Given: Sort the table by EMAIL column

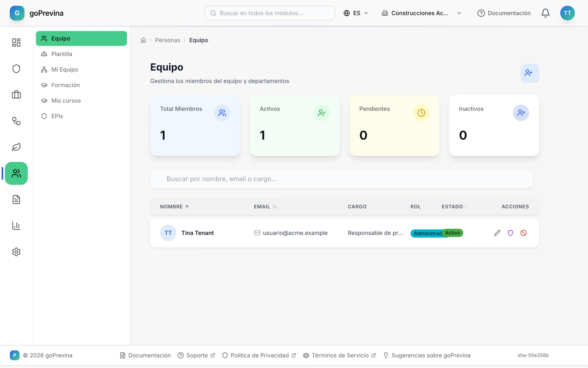Looking at the screenshot, I should click(x=265, y=207).
